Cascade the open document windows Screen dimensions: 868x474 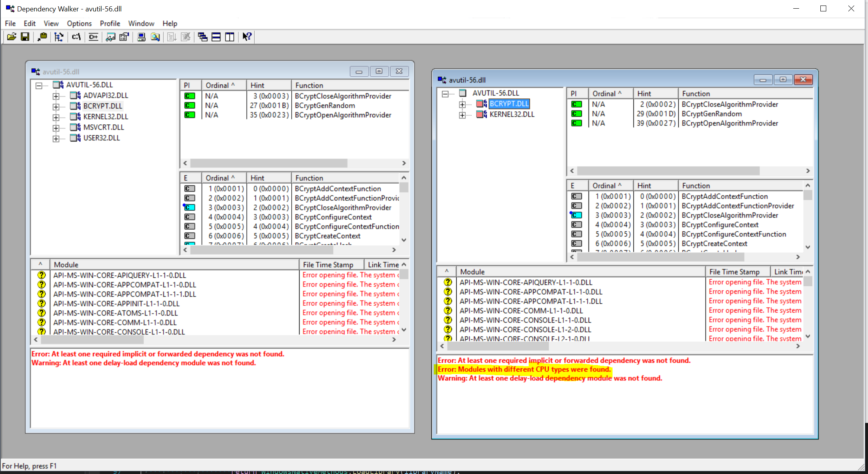pos(202,37)
